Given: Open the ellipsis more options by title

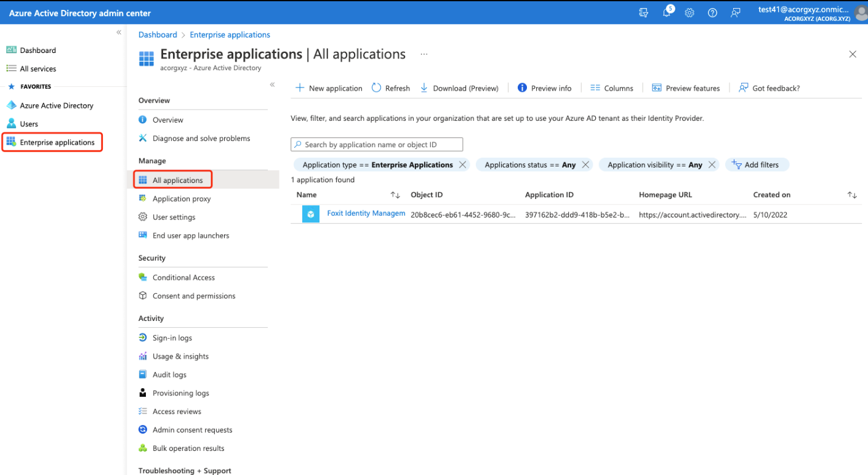Looking at the screenshot, I should [424, 54].
